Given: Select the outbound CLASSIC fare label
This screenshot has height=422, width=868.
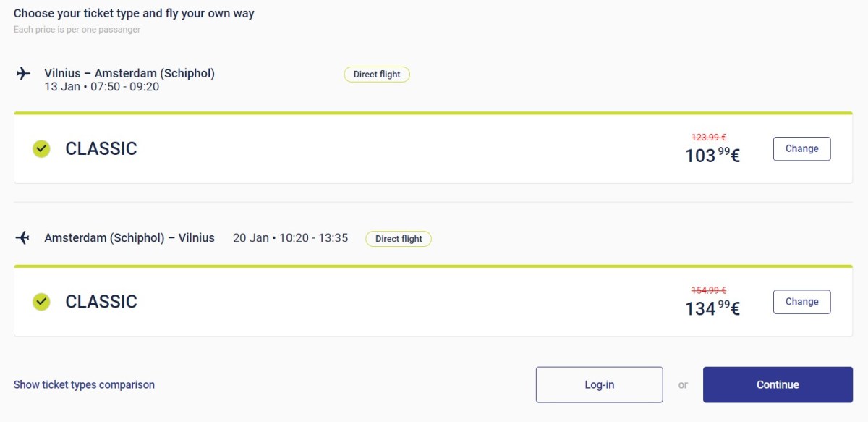Looking at the screenshot, I should click(101, 148).
